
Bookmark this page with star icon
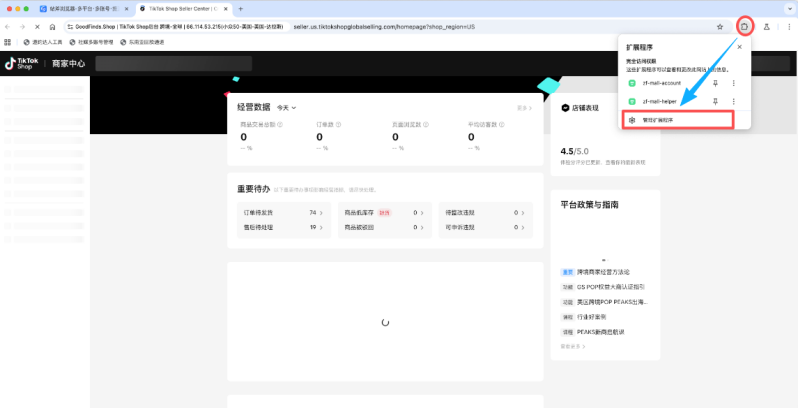[720, 27]
